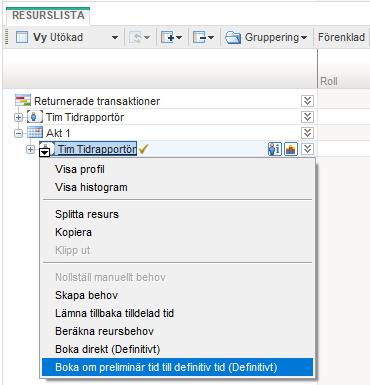The height and width of the screenshot is (385, 370).
Task: Open the Vy view grid icon
Action: coord(22,37)
